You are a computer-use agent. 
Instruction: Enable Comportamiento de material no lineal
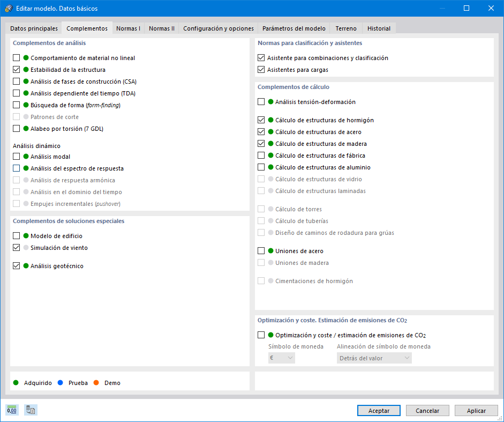click(x=16, y=57)
